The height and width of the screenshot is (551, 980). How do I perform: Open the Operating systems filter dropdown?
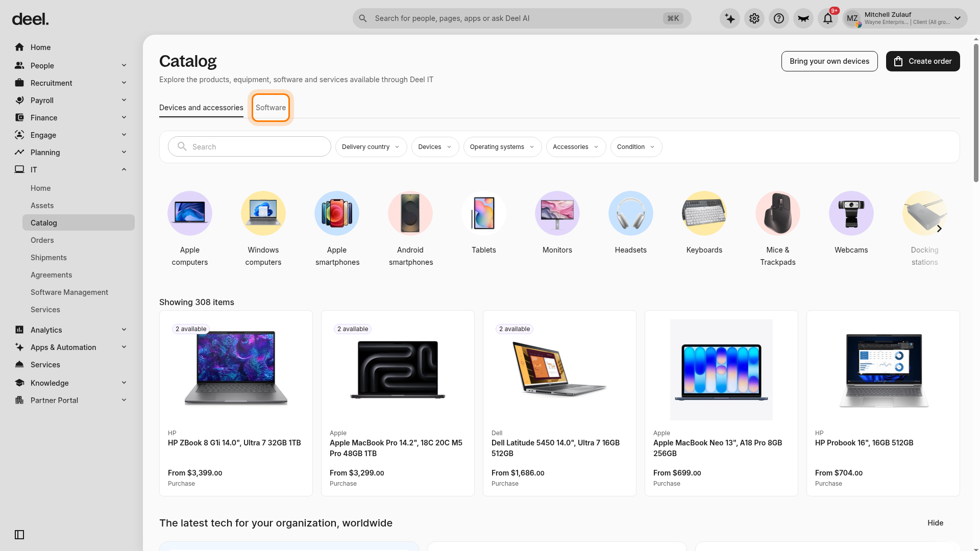pyautogui.click(x=502, y=147)
